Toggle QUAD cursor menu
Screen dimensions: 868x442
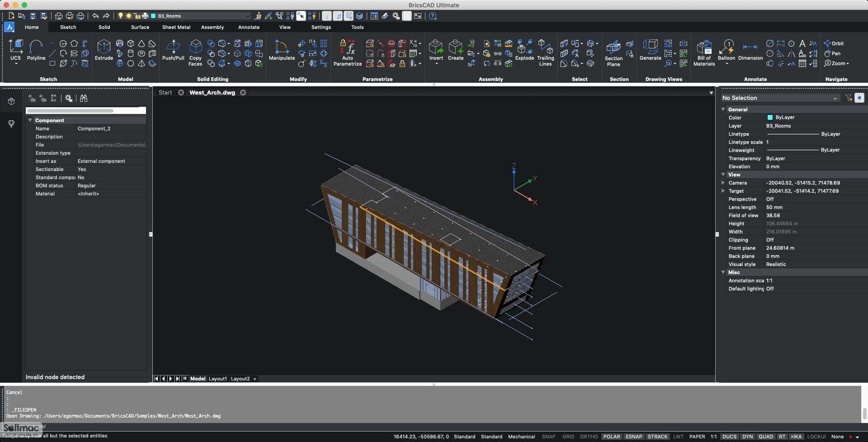[x=766, y=437]
